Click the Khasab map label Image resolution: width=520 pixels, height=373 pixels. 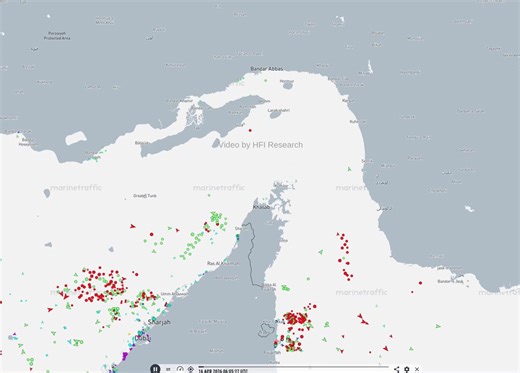pos(261,207)
